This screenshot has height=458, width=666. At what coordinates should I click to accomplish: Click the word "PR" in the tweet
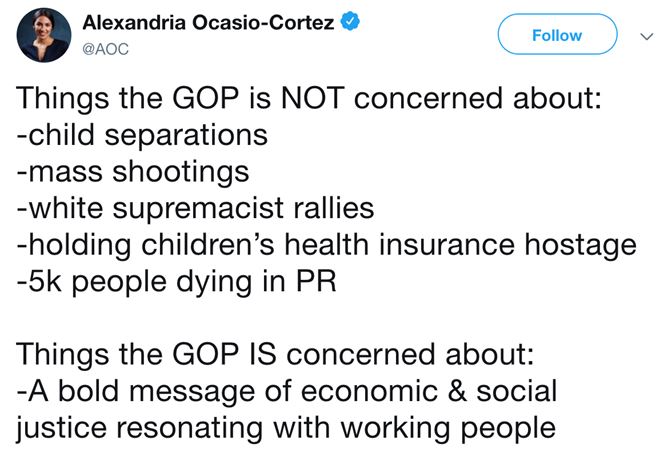tap(317, 280)
